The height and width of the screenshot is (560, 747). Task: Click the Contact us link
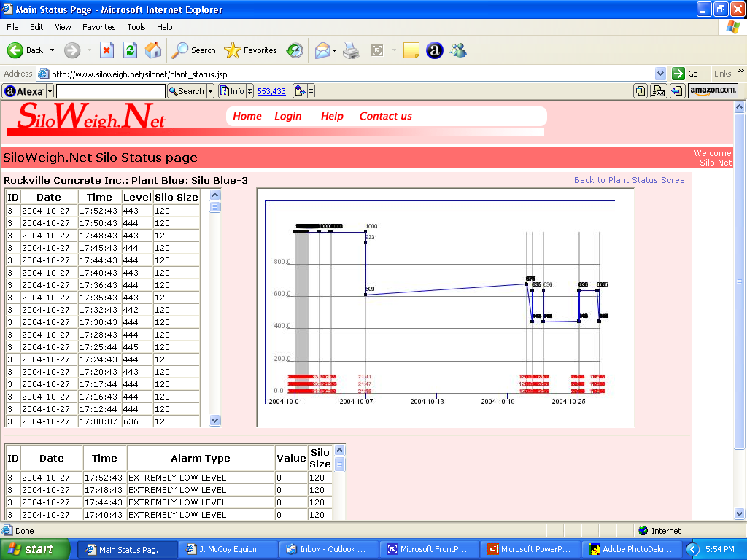click(x=385, y=116)
